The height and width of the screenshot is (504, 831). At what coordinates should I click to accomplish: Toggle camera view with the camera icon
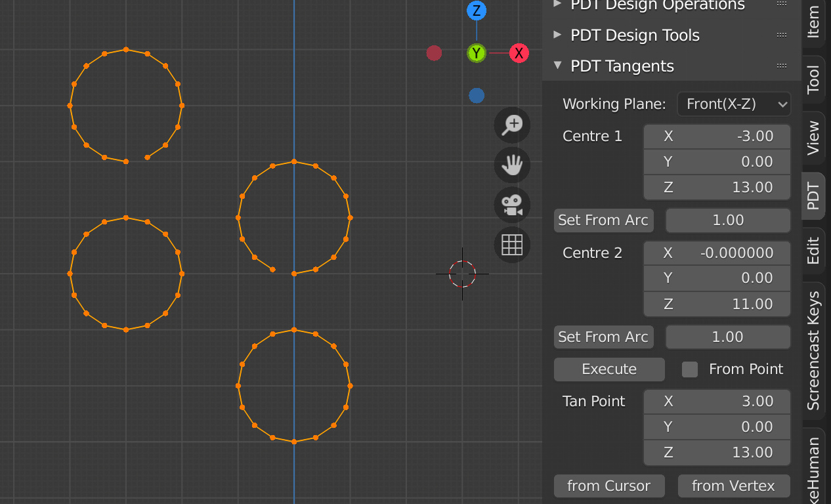[x=511, y=205]
